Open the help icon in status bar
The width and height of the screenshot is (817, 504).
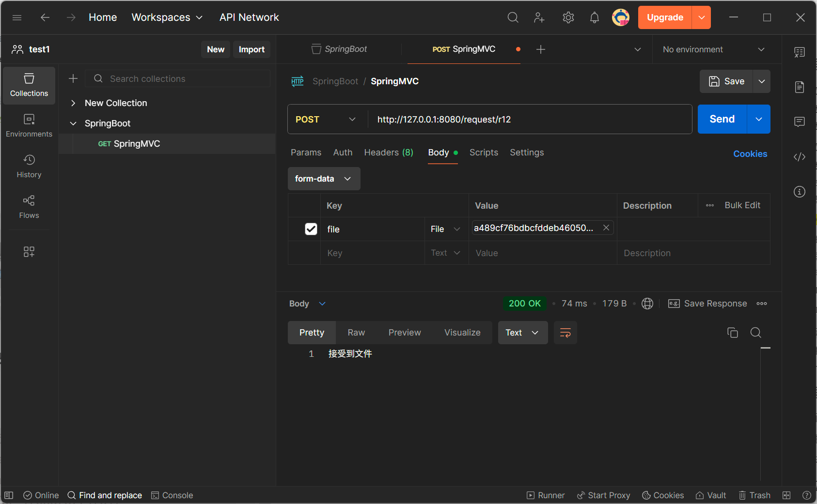tap(806, 495)
